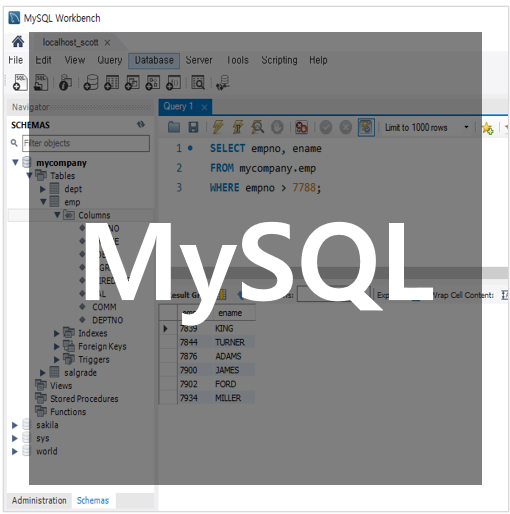Create a new function icon

(x=173, y=82)
